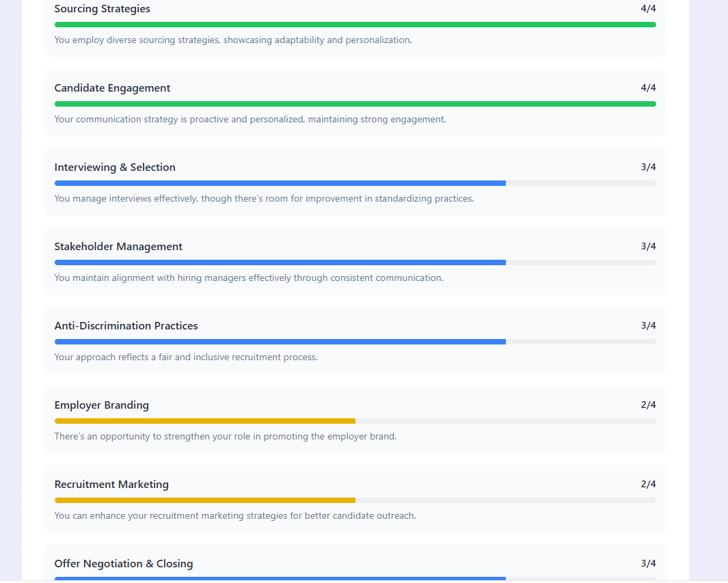Click the Recruitment Marketing heading

(111, 485)
